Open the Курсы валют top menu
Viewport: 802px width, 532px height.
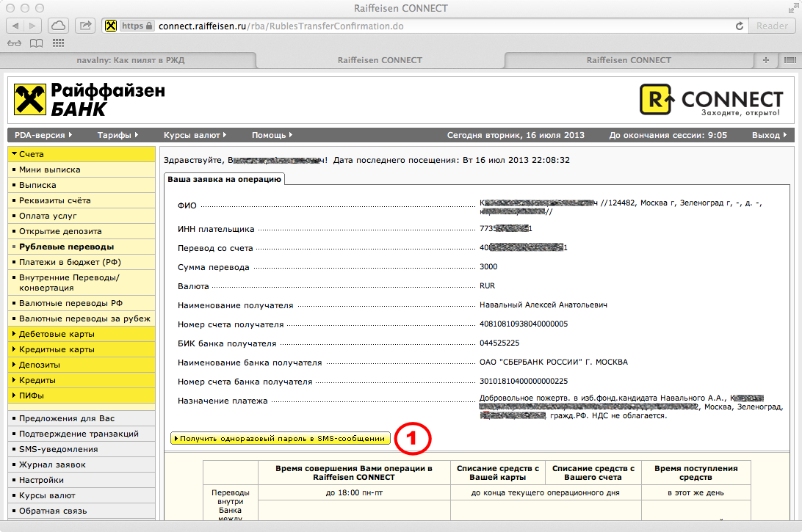click(x=195, y=135)
